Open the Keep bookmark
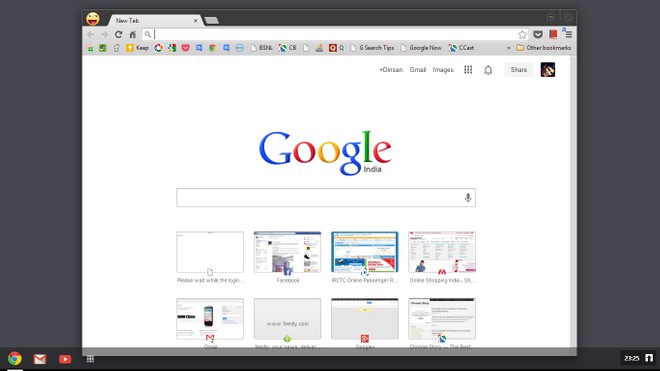The width and height of the screenshot is (660, 371). click(138, 48)
